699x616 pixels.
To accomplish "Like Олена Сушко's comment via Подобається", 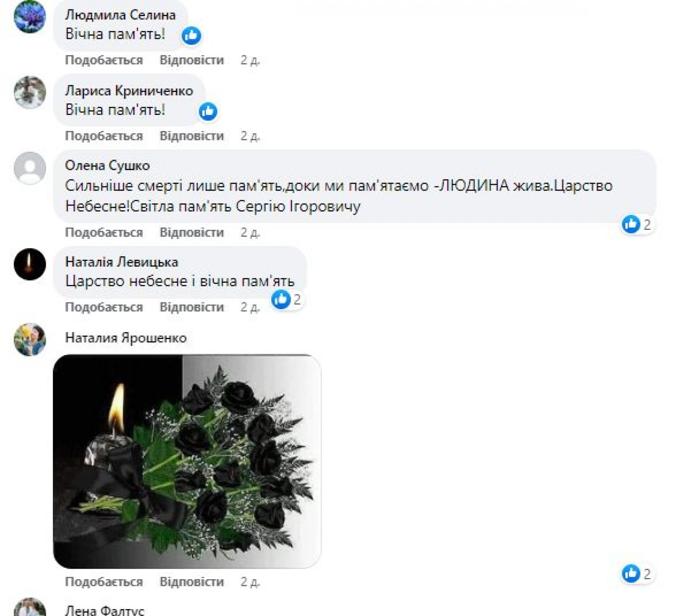I will coord(104,232).
